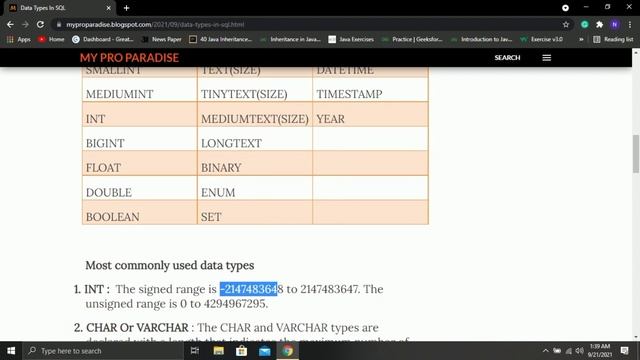Viewport: 640px width, 360px height.
Task: Click the TINYTEXT(SIZE) table cell
Action: coord(255,90)
